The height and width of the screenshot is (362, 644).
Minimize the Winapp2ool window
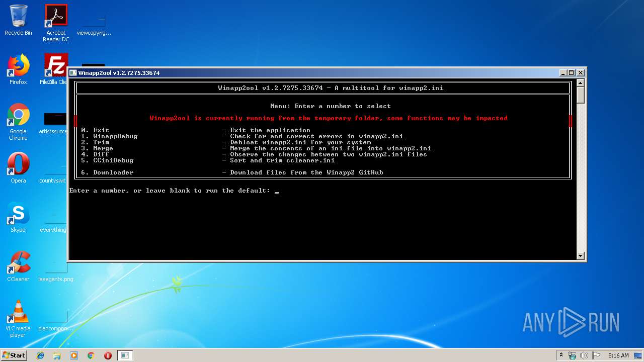point(563,73)
